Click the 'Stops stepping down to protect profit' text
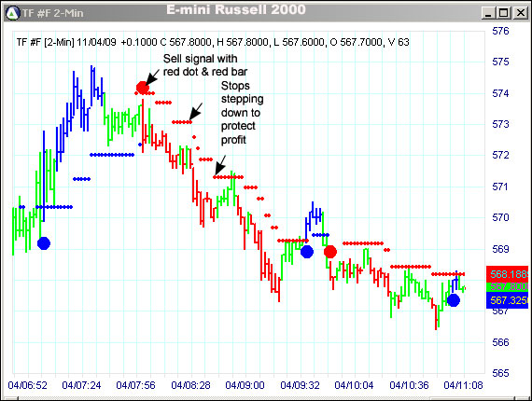532x401 pixels. (x=243, y=113)
